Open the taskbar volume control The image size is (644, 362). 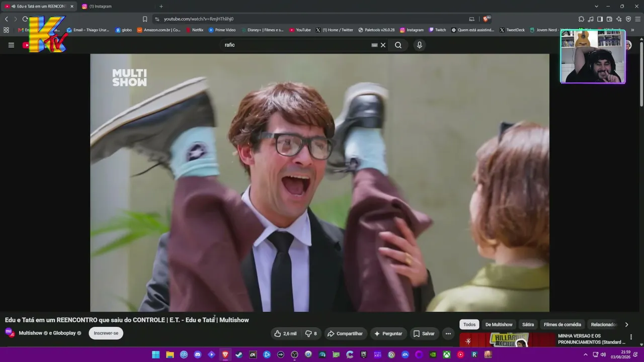[603, 354]
